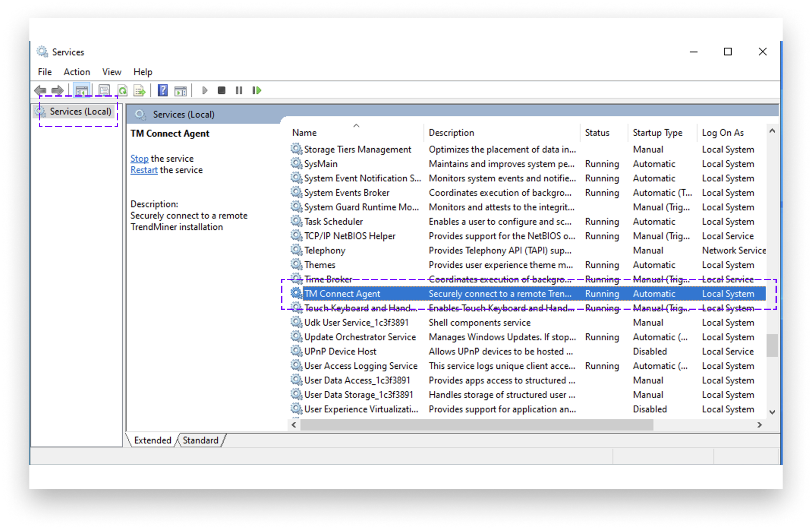Click the Restart Service toolbar icon
The width and height of the screenshot is (812, 530).
257,90
